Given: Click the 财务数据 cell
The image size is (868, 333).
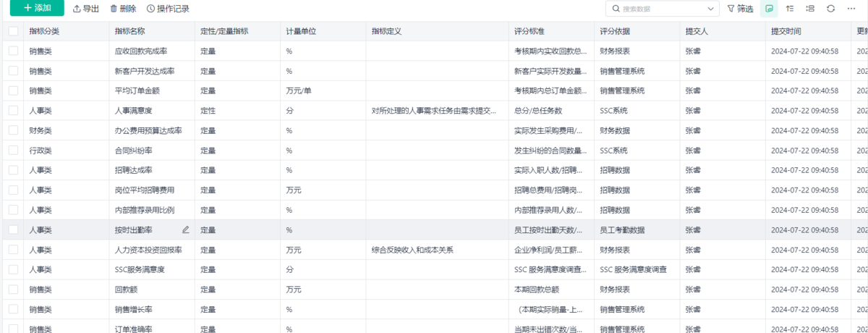Looking at the screenshot, I should coord(637,130).
